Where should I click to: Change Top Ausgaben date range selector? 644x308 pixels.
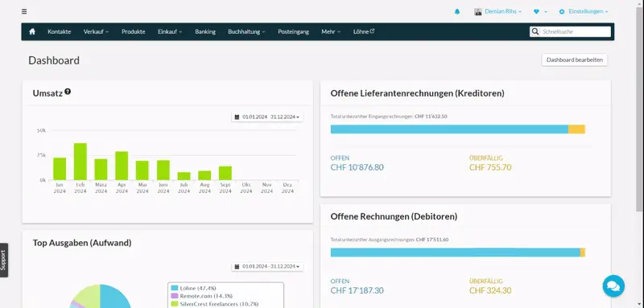267,266
